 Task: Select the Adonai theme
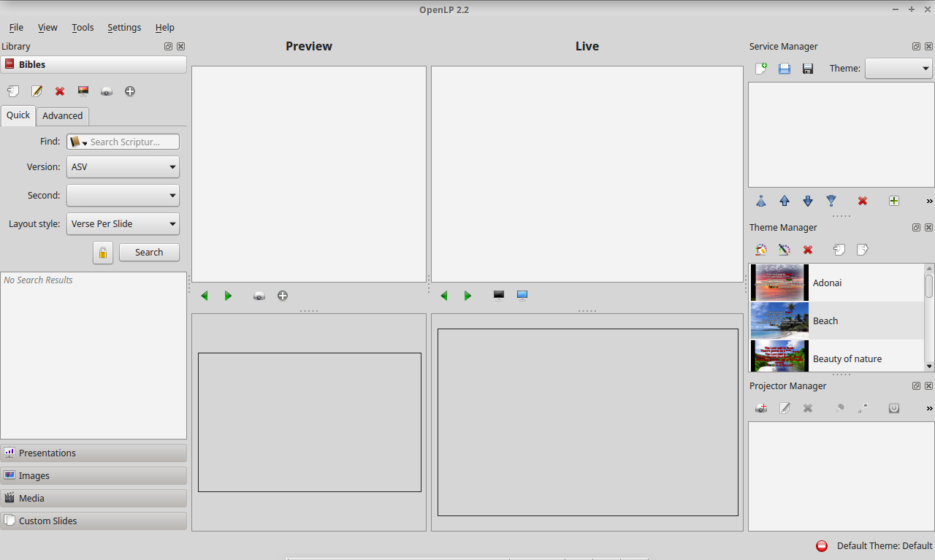(836, 283)
